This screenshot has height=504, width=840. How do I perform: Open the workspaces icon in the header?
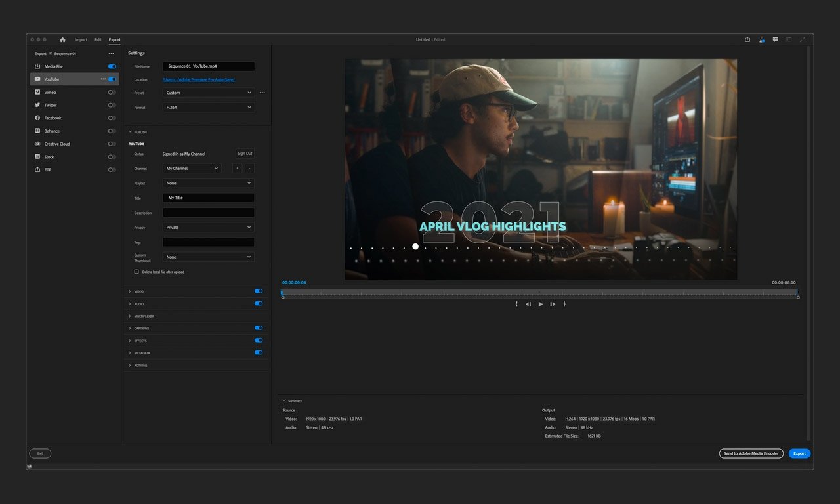tap(789, 39)
